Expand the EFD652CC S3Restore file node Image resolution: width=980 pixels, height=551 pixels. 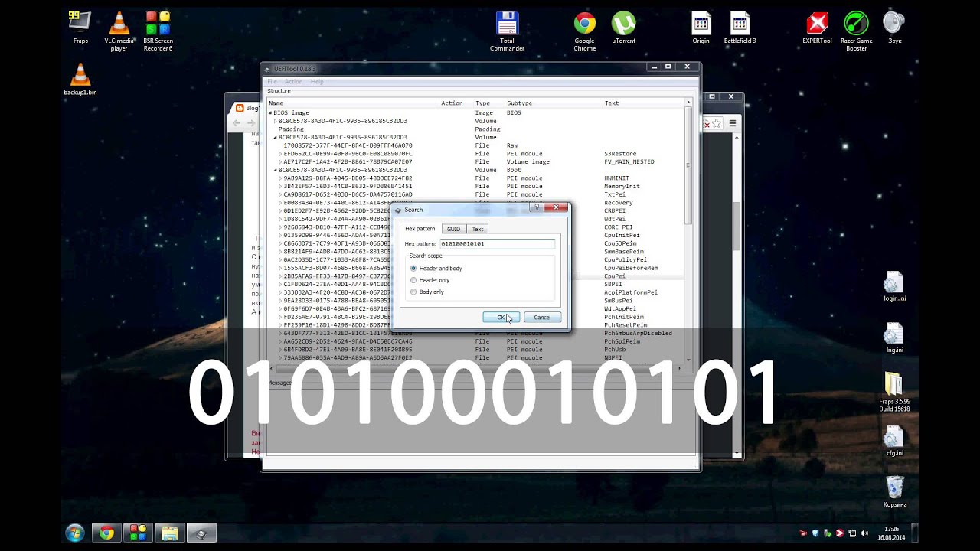click(x=280, y=154)
